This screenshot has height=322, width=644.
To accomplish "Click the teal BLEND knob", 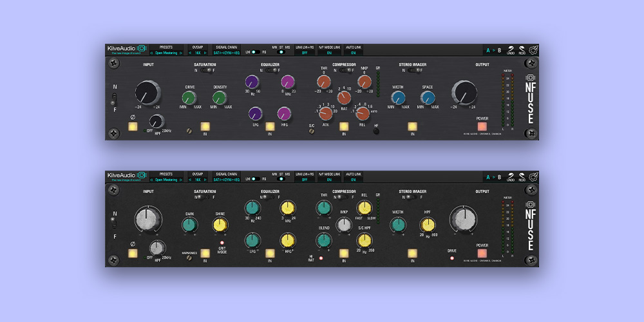I will (x=324, y=240).
